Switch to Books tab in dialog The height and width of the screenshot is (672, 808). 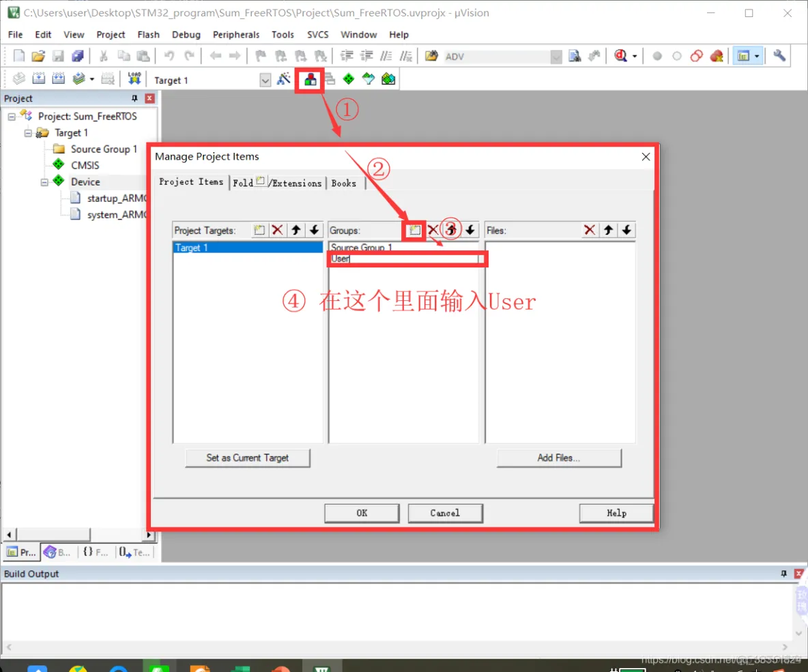click(344, 183)
